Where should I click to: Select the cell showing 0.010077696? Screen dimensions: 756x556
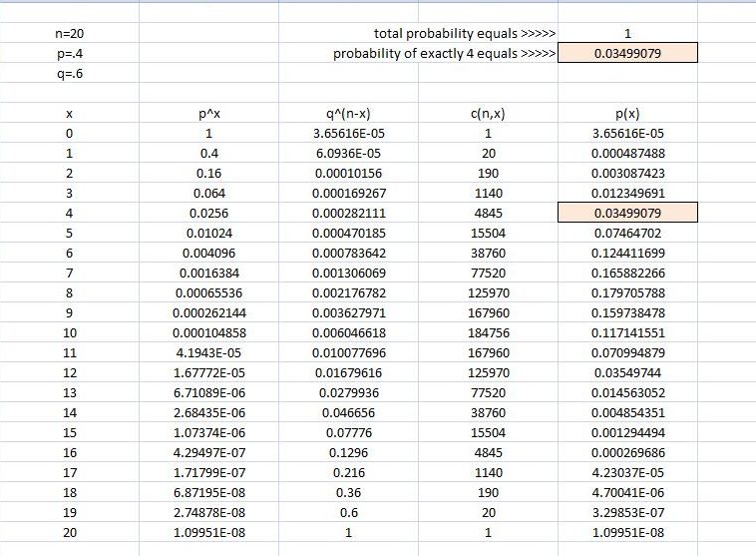coord(349,352)
